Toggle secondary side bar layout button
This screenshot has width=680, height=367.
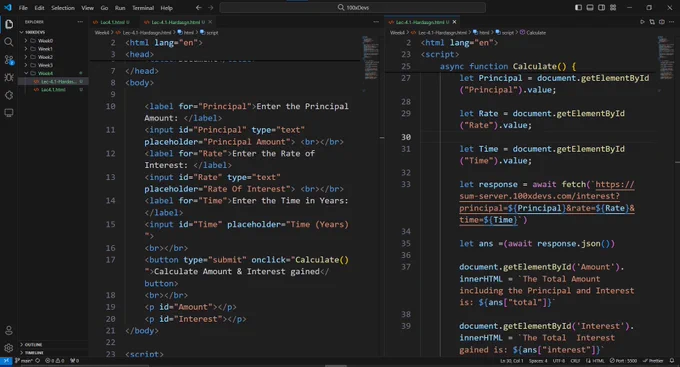[602, 7]
